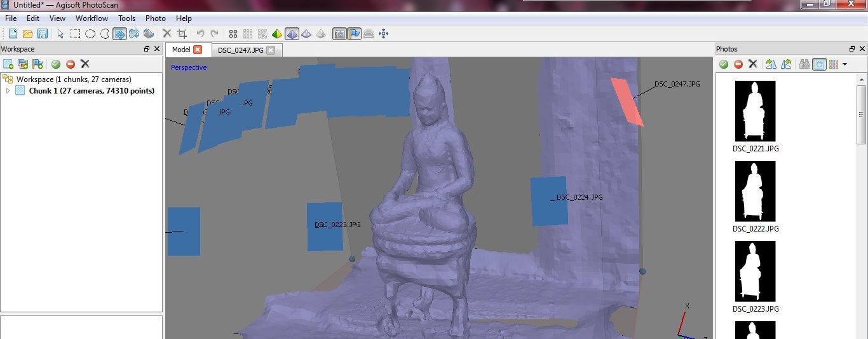Select DSC_0223.JPG thumbnail in Photos pane
Viewport: 868px width, 339px height.
756,271
